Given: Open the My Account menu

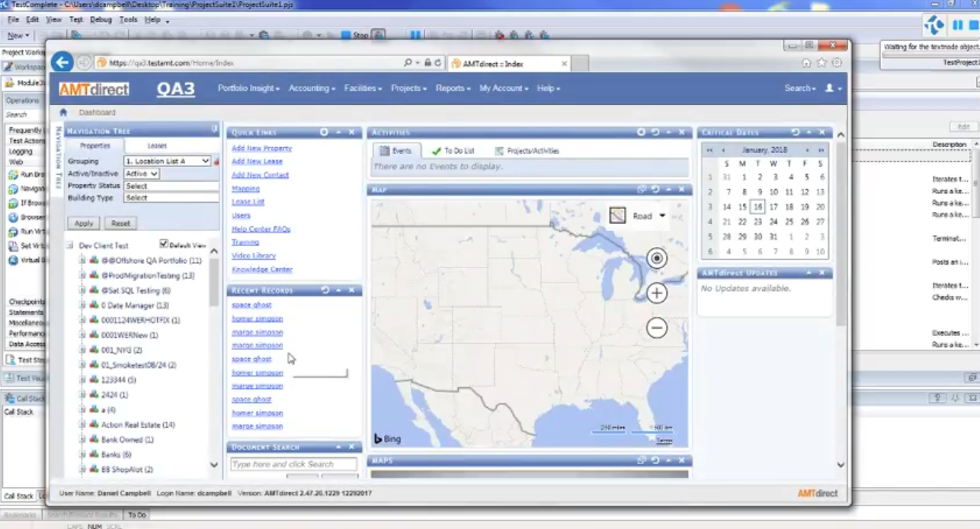Looking at the screenshot, I should (503, 88).
